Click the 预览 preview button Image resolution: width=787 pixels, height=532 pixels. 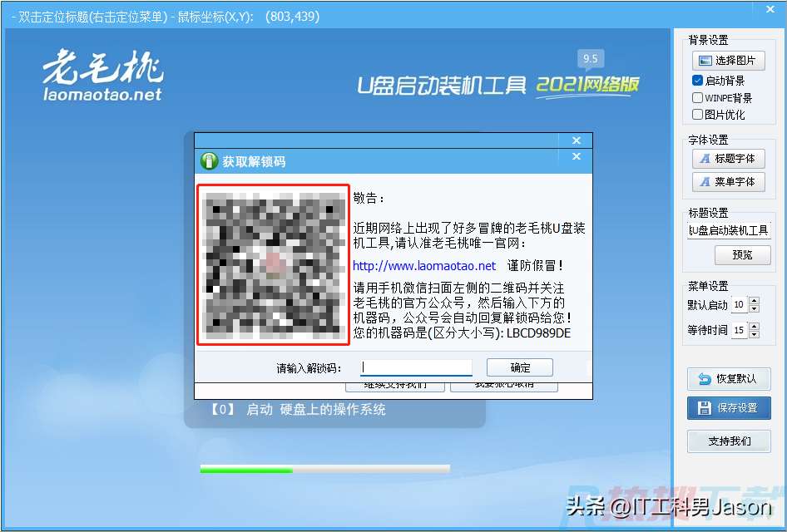pos(742,255)
